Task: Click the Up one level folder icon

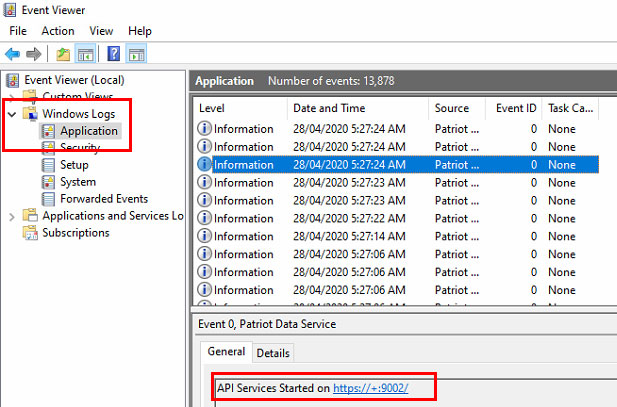Action: 63,54
